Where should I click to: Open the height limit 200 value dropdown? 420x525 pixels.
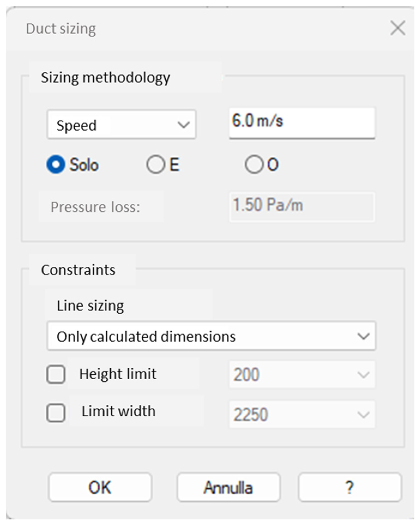point(302,375)
